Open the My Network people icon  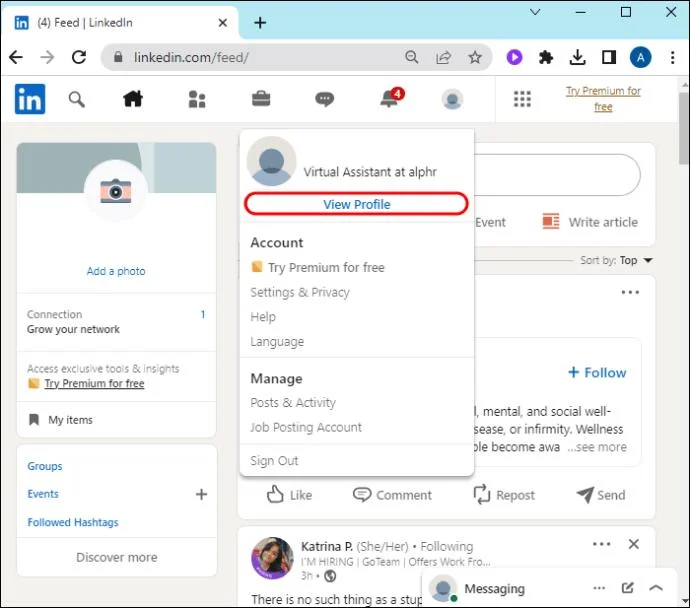[197, 99]
